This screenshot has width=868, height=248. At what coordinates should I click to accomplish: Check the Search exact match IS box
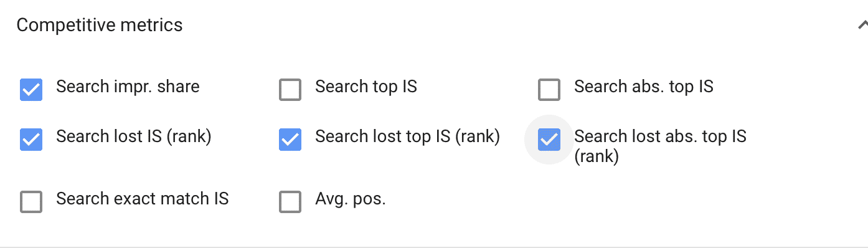(x=31, y=202)
